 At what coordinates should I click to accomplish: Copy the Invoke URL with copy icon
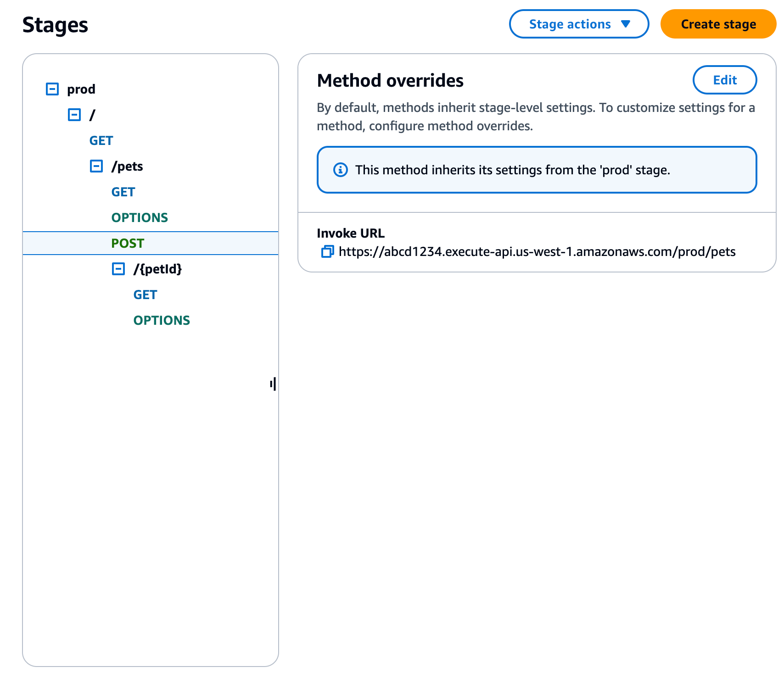(x=327, y=251)
